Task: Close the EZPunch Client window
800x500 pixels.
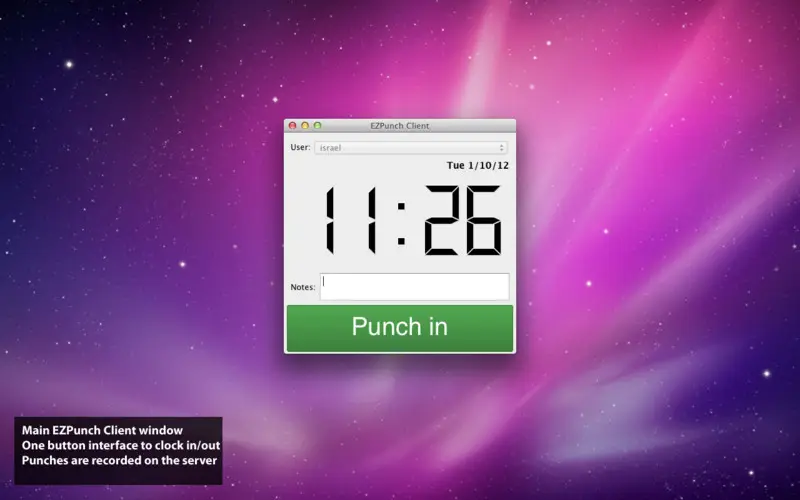Action: (292, 126)
